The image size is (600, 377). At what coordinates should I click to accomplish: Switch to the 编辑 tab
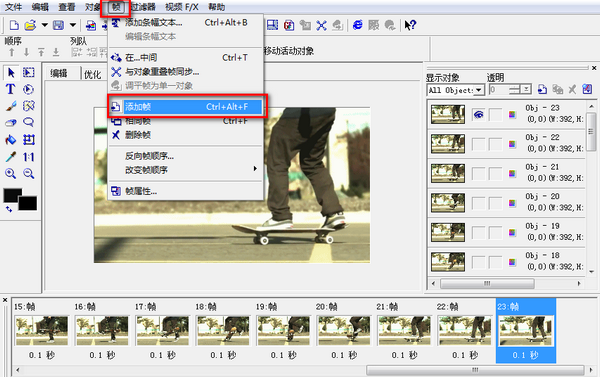click(59, 73)
